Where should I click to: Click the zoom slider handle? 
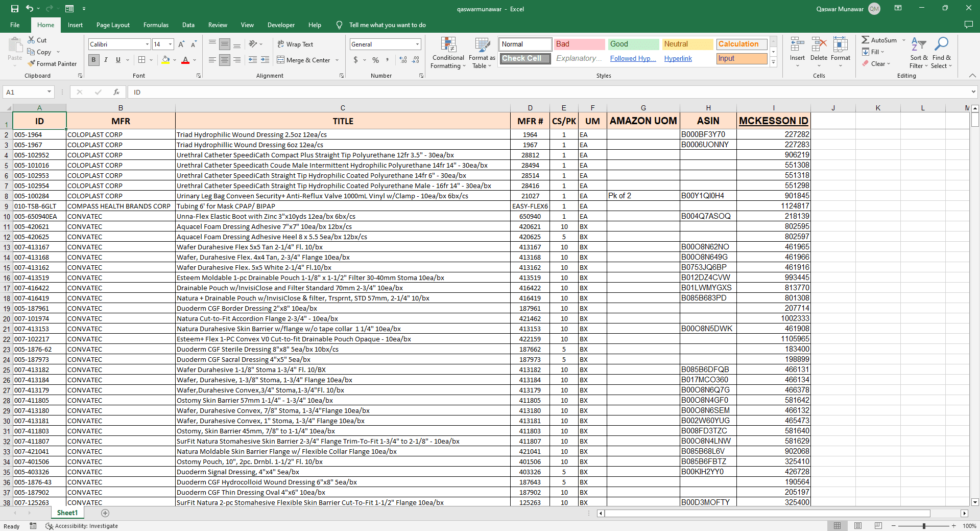924,526
